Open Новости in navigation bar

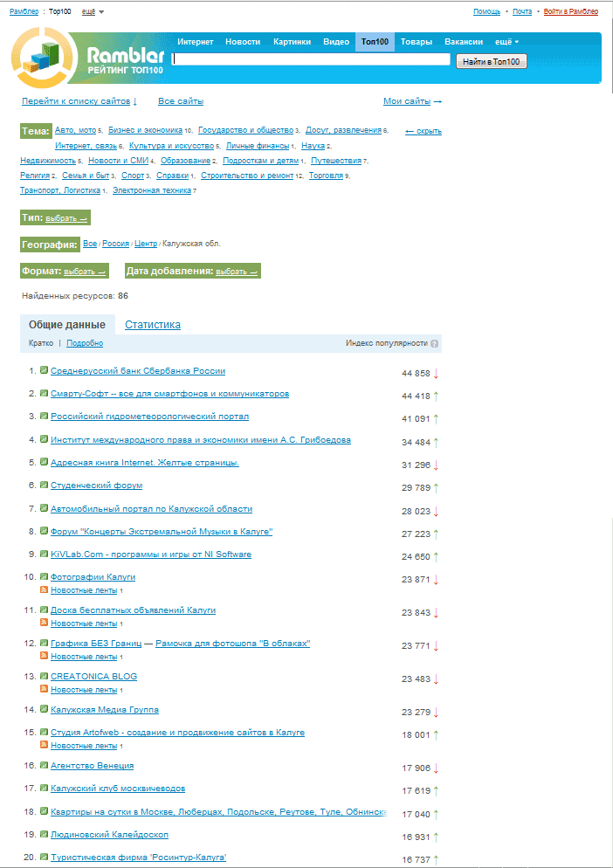tap(243, 42)
